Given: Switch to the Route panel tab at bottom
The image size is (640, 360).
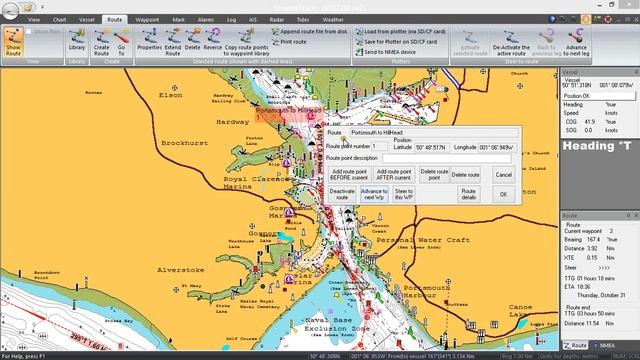Looking at the screenshot, I should (575, 345).
